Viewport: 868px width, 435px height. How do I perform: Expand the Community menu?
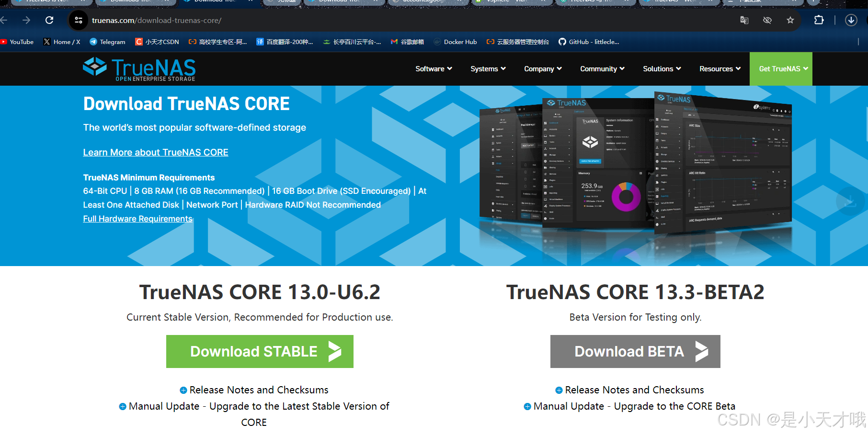click(602, 69)
